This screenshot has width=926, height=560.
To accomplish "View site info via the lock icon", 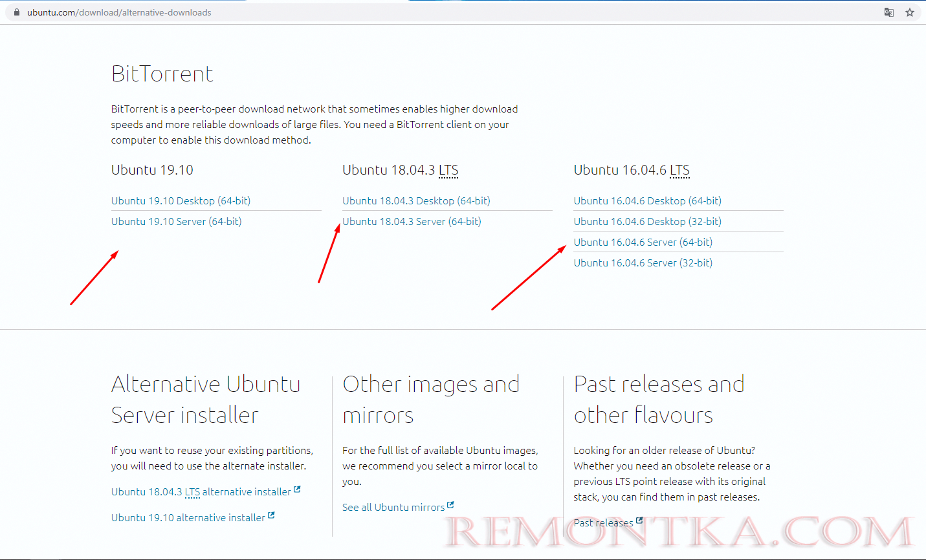I will click(x=17, y=12).
